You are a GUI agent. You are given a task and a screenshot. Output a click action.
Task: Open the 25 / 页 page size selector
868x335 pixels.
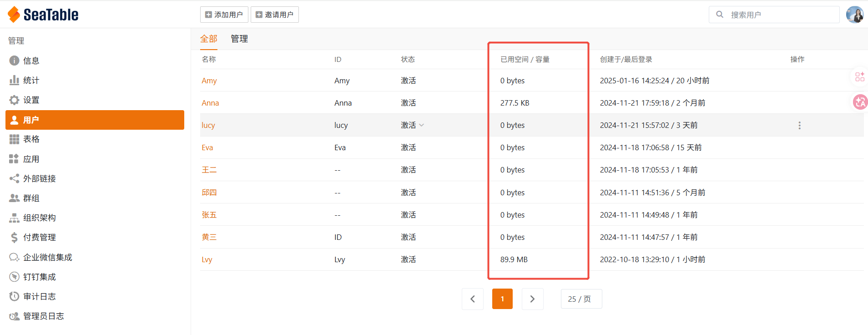click(x=581, y=299)
